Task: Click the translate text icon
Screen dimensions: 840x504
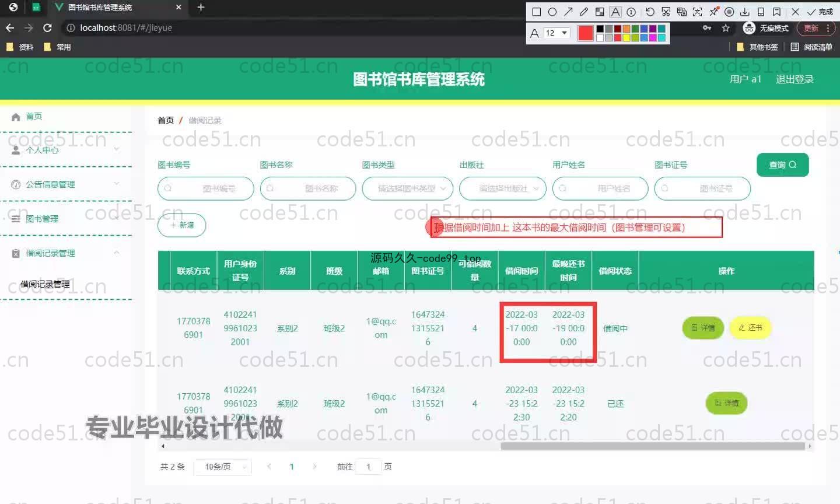Action: click(x=681, y=12)
